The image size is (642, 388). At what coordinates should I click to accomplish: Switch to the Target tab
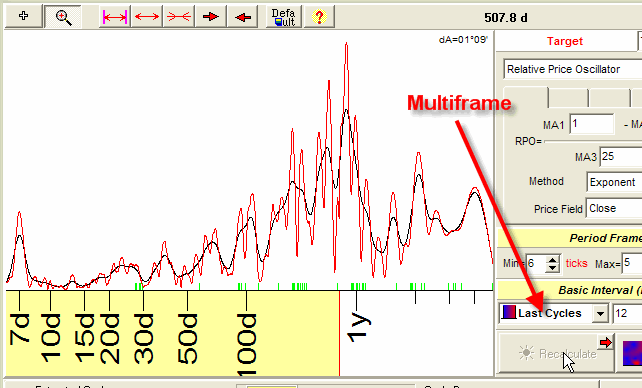point(565,41)
